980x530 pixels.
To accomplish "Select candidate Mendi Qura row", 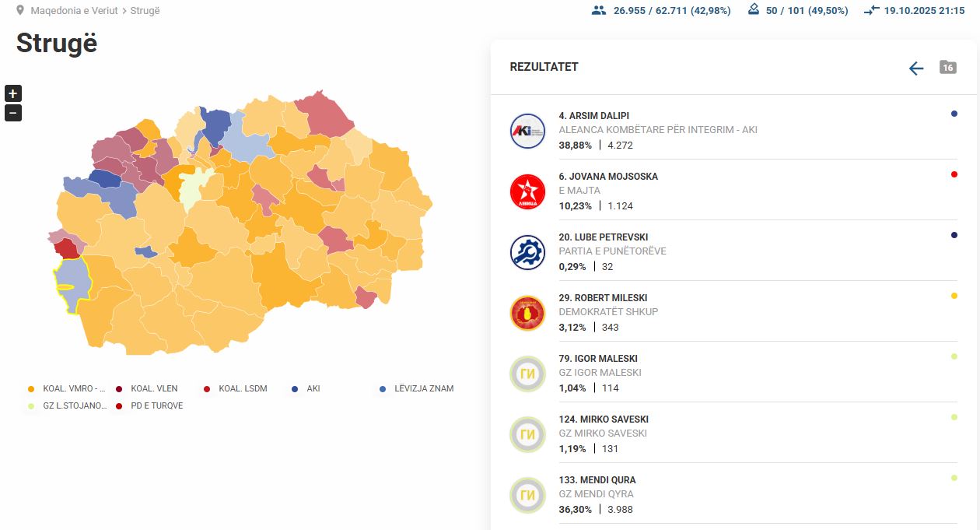I will click(x=723, y=494).
